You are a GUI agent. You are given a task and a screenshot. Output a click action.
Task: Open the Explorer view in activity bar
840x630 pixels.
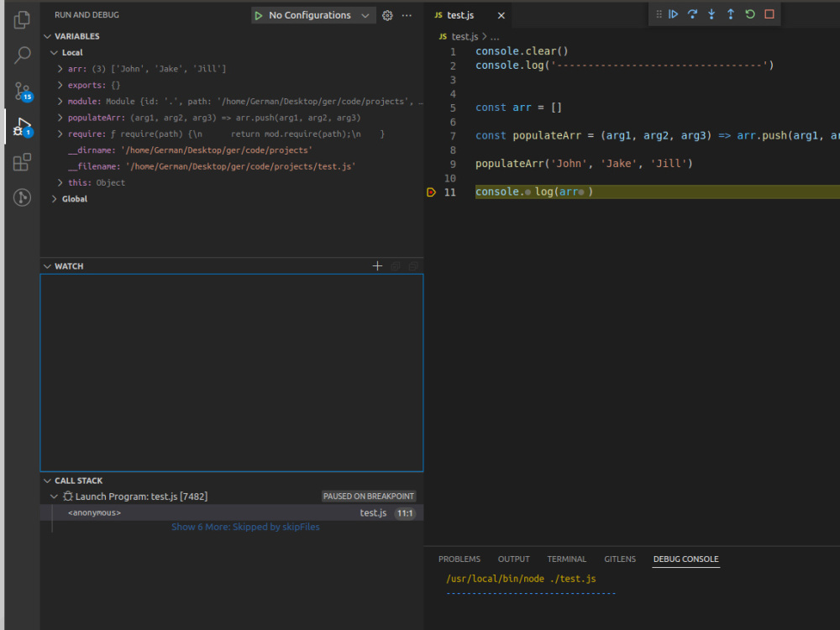(22, 20)
